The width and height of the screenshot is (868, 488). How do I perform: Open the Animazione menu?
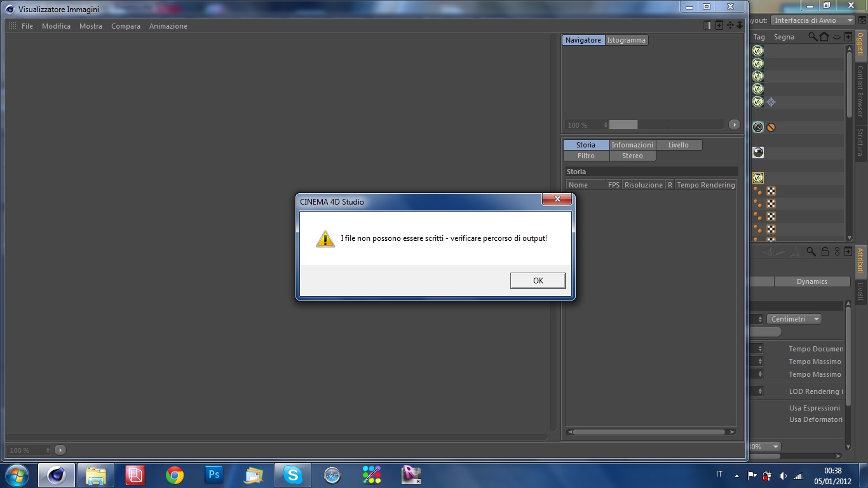168,26
